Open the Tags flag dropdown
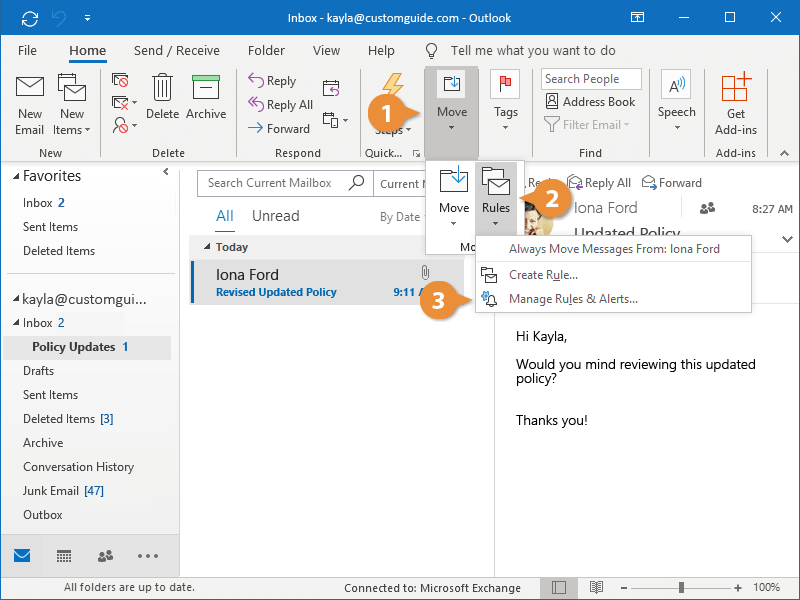This screenshot has width=800, height=600. click(505, 102)
